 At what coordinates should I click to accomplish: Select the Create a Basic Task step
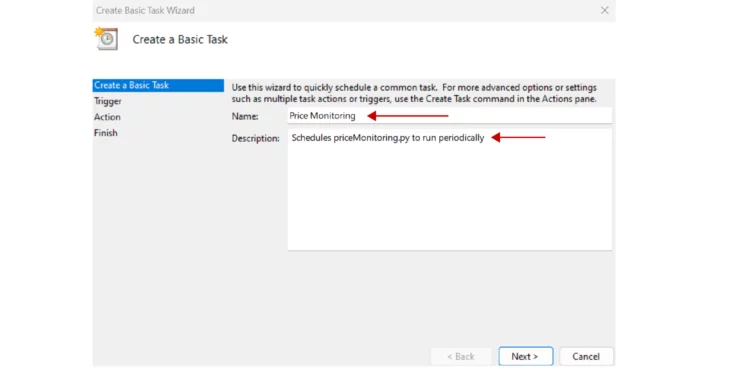(x=158, y=85)
